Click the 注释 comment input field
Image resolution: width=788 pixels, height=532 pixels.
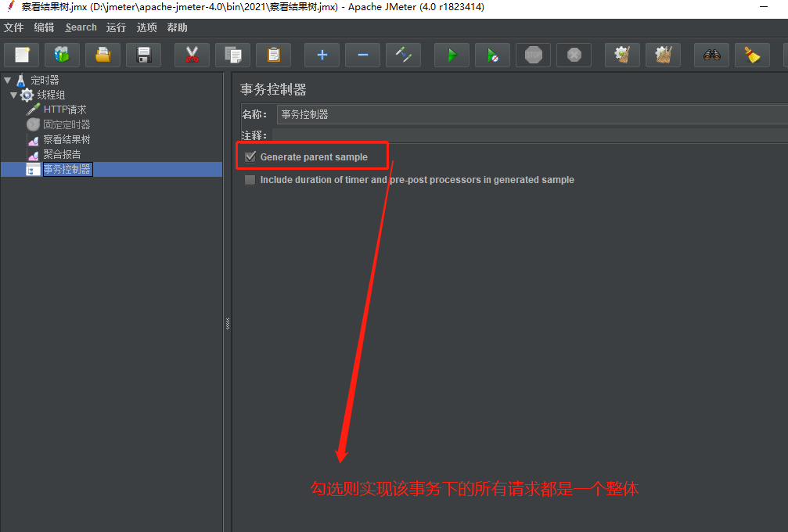[530, 135]
